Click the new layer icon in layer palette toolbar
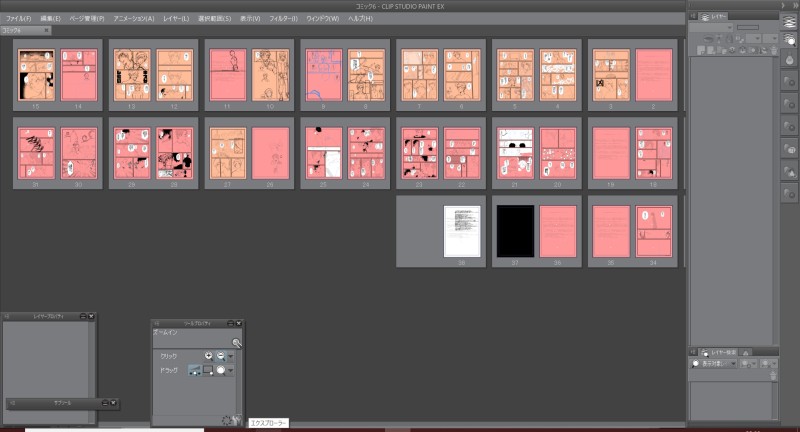Image resolution: width=800 pixels, height=432 pixels. [702, 50]
